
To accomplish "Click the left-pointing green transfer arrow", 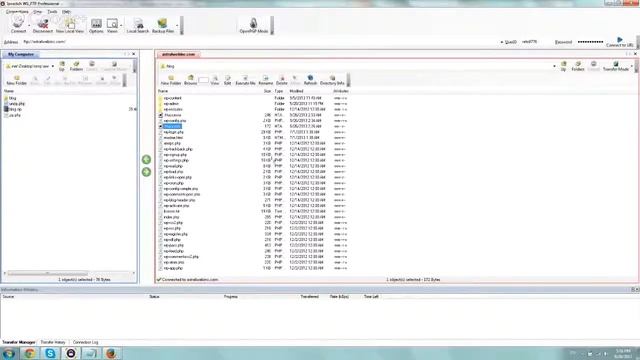I will pos(146,160).
